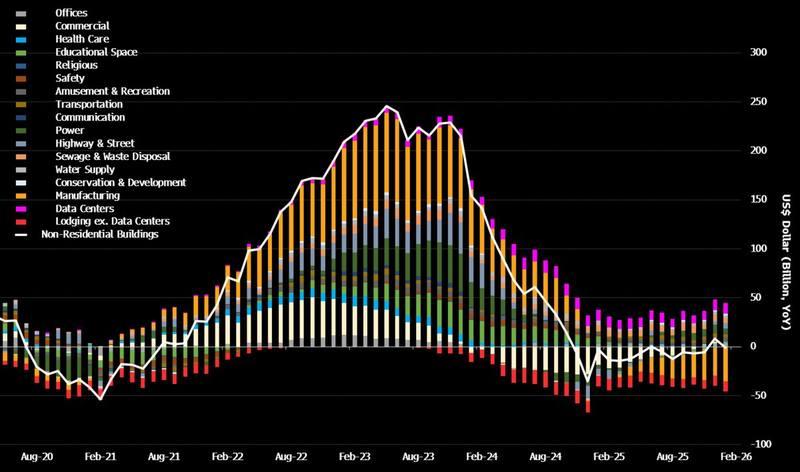
Task: Select the Educational Space legend swatch
Action: click(21, 53)
